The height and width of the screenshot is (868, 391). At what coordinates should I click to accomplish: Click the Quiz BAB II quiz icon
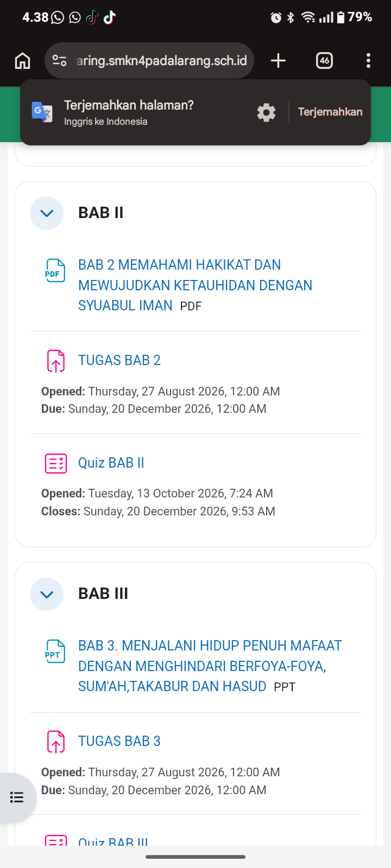(55, 463)
